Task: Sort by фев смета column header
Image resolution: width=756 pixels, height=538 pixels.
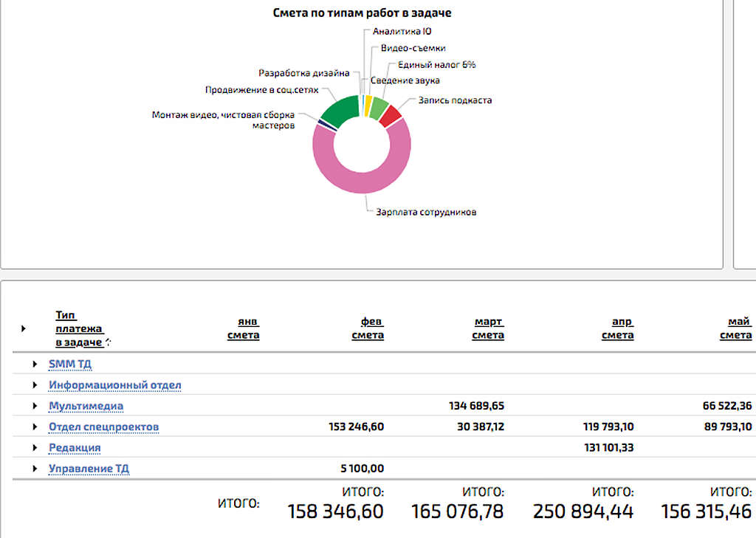Action: coord(367,328)
